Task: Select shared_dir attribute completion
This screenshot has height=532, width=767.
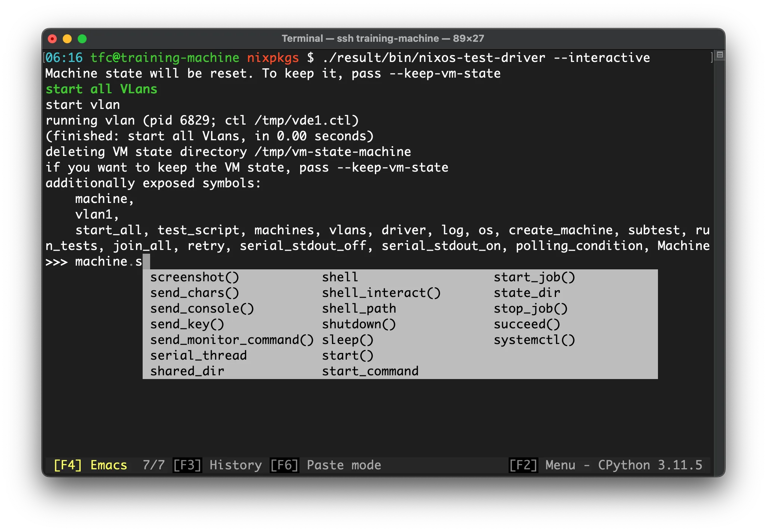Action: pos(187,371)
